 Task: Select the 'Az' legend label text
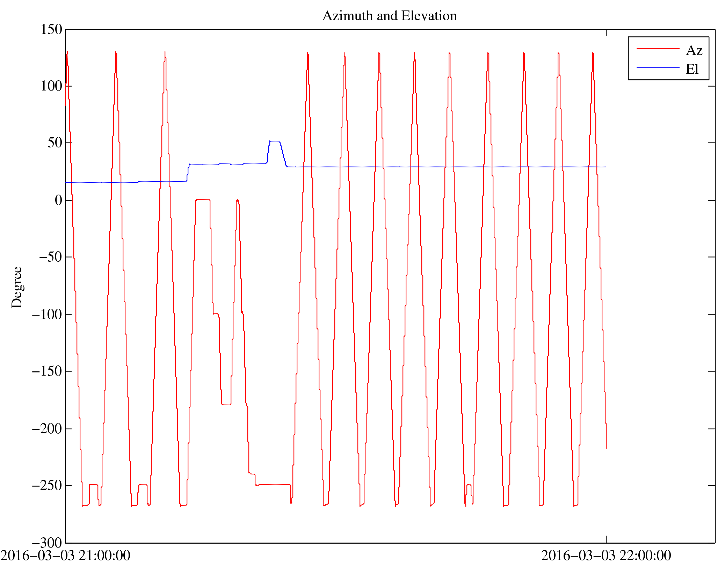694,51
